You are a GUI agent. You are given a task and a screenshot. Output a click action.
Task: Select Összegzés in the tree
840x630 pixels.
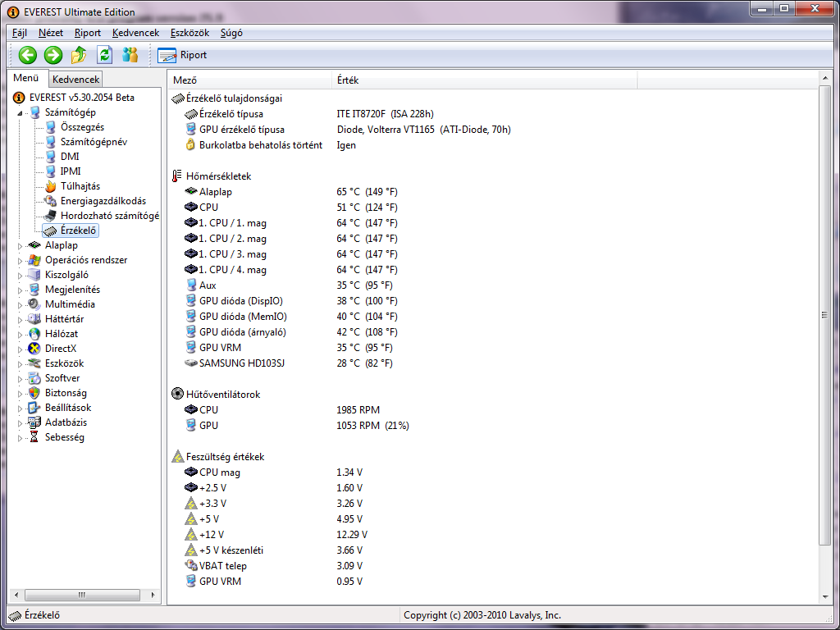pyautogui.click(x=82, y=127)
